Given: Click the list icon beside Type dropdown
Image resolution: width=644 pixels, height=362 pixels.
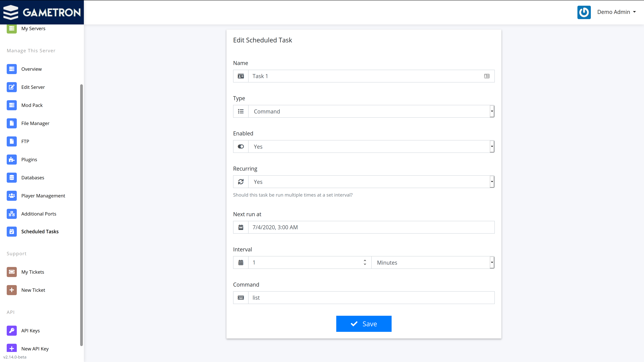Looking at the screenshot, I should [x=241, y=111].
